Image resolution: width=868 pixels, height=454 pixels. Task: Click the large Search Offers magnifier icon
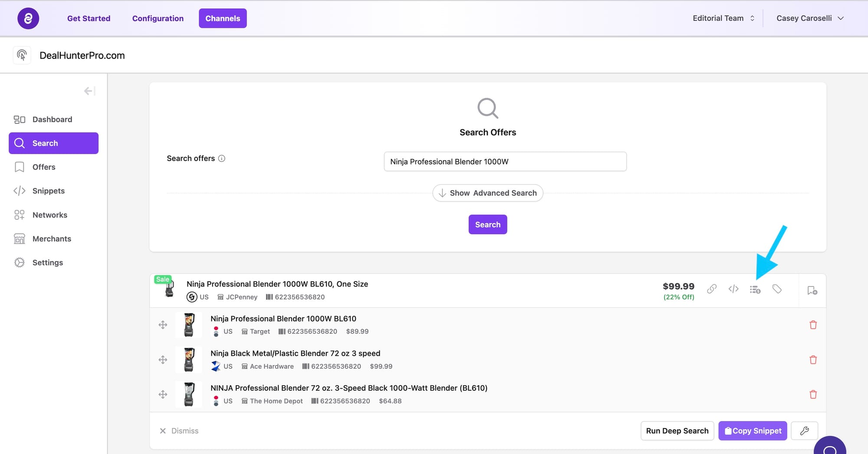pyautogui.click(x=488, y=108)
